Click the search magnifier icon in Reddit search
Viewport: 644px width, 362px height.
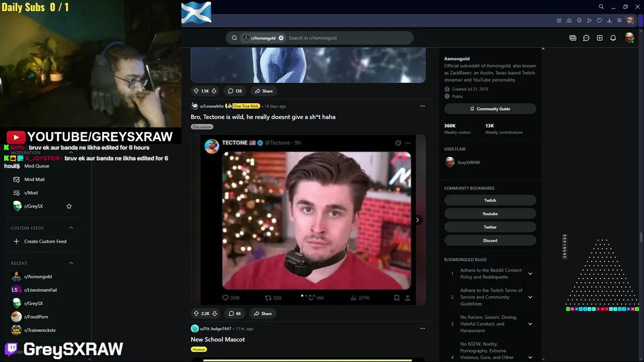[x=234, y=38]
